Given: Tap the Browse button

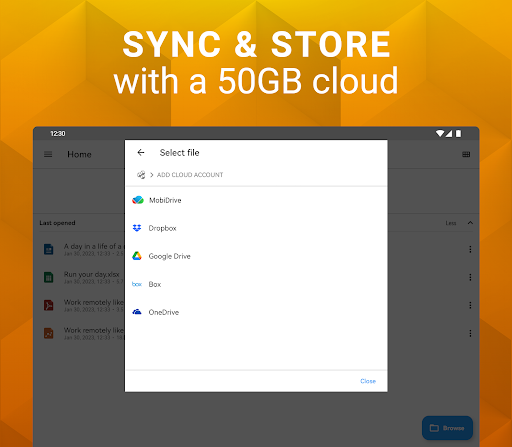Looking at the screenshot, I should pyautogui.click(x=447, y=428).
